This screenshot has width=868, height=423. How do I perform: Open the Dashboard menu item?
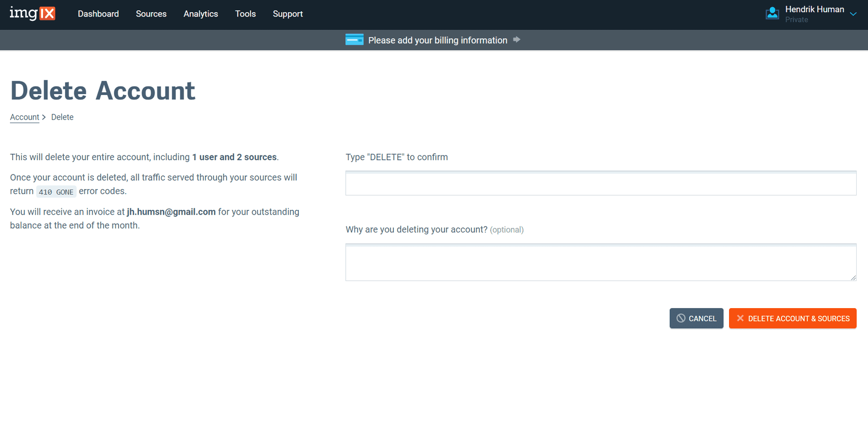pyautogui.click(x=98, y=14)
